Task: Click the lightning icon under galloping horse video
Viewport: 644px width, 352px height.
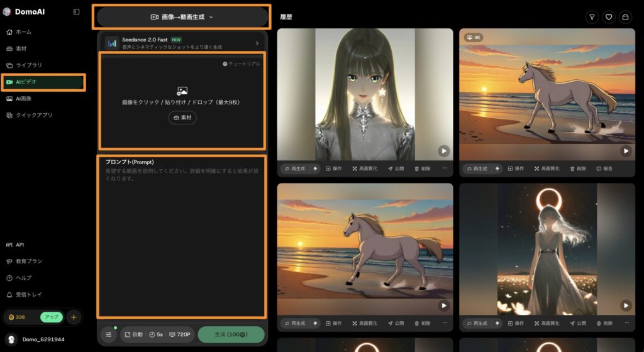Action: coord(316,323)
